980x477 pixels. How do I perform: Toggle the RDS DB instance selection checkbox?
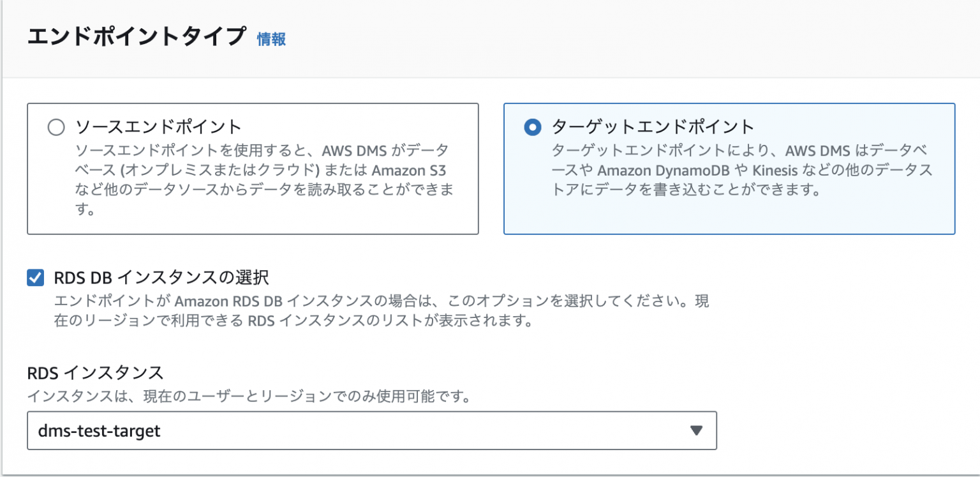coord(35,277)
